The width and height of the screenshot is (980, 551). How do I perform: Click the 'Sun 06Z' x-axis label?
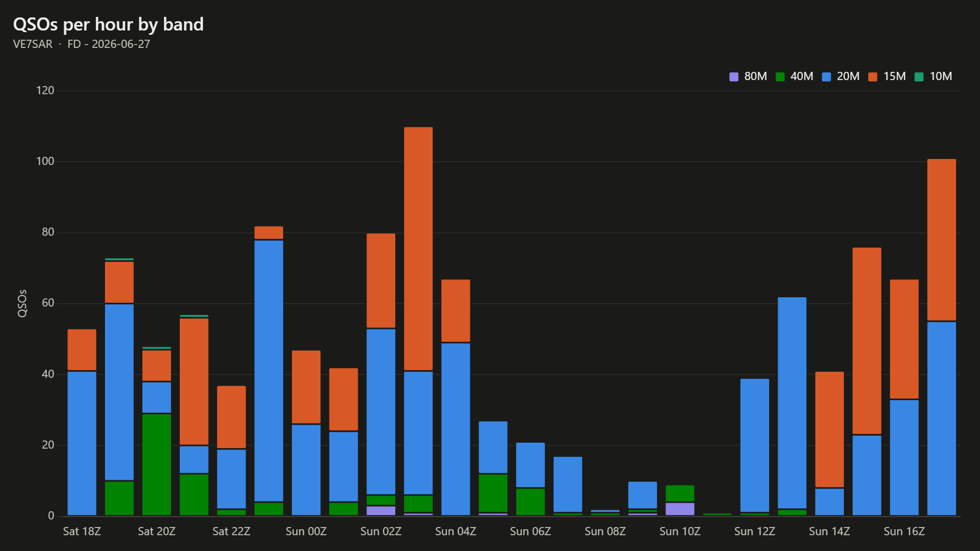[x=530, y=531]
